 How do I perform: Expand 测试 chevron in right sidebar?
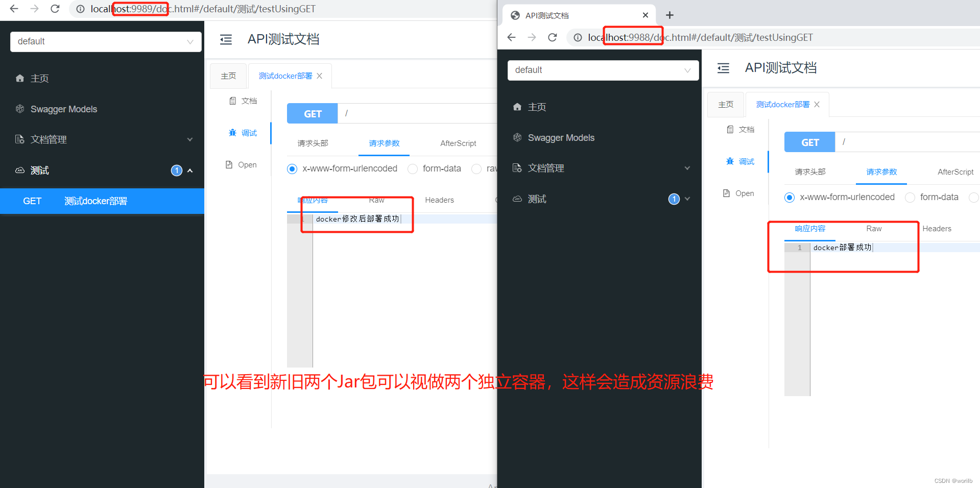coord(687,199)
